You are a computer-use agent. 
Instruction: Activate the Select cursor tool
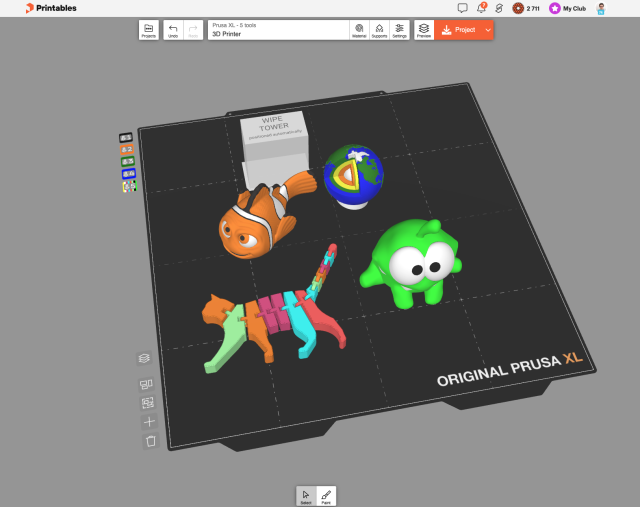(306, 496)
